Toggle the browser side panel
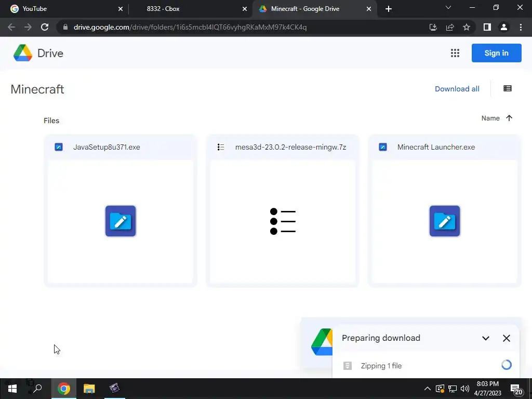 click(x=487, y=27)
